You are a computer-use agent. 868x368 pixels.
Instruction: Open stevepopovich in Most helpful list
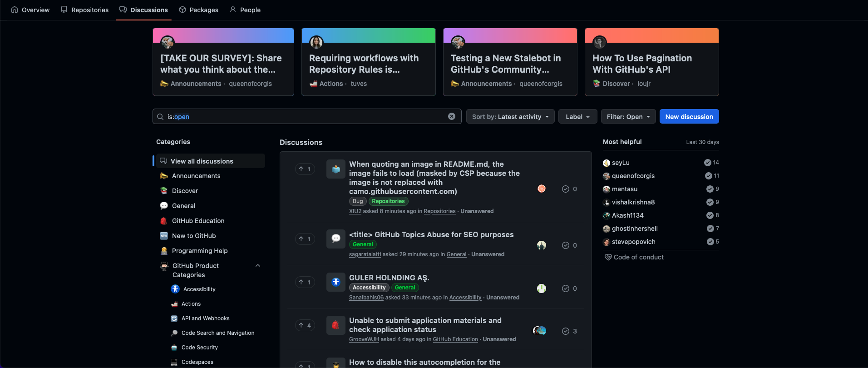(633, 242)
